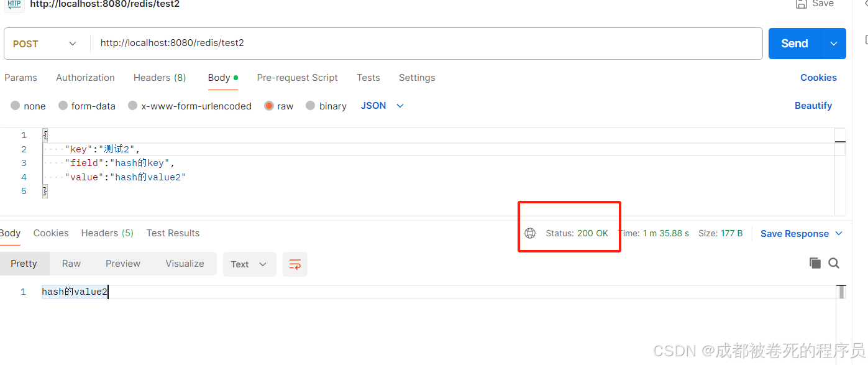Click the request URL input field
This screenshot has height=365, width=868.
pos(426,44)
